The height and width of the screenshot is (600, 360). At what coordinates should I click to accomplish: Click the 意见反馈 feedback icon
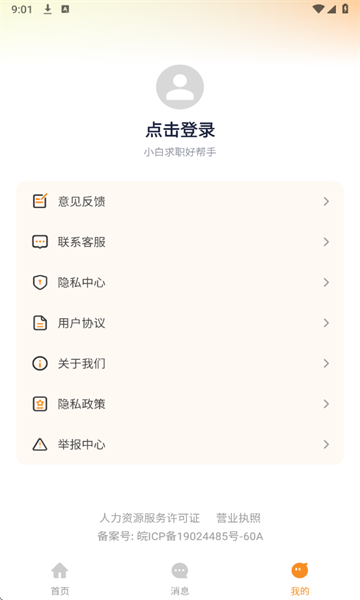pos(40,201)
